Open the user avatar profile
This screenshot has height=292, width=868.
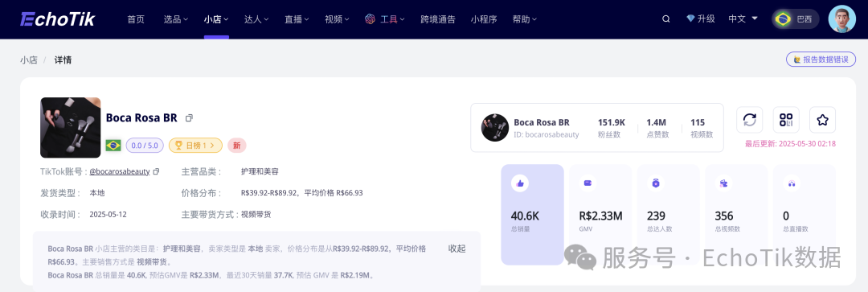842,19
